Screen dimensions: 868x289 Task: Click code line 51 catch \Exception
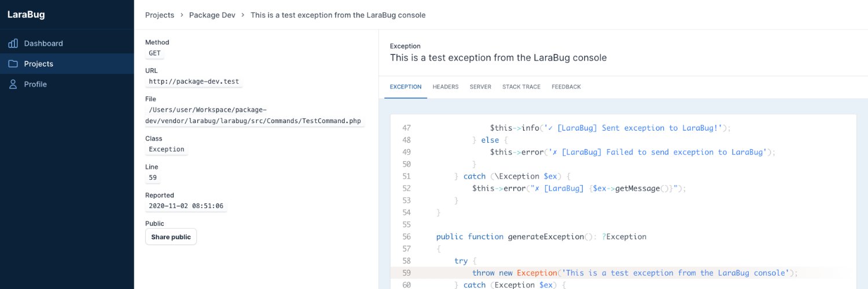tap(513, 176)
